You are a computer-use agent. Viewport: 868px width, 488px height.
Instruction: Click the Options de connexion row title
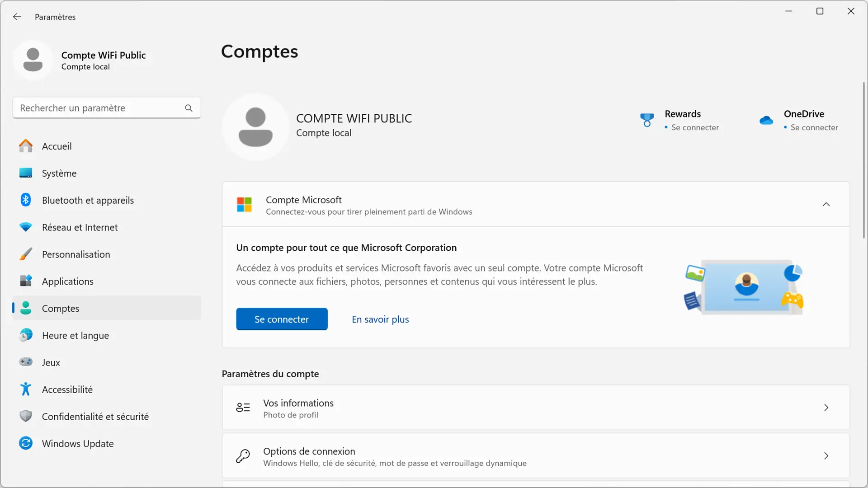[x=309, y=451]
